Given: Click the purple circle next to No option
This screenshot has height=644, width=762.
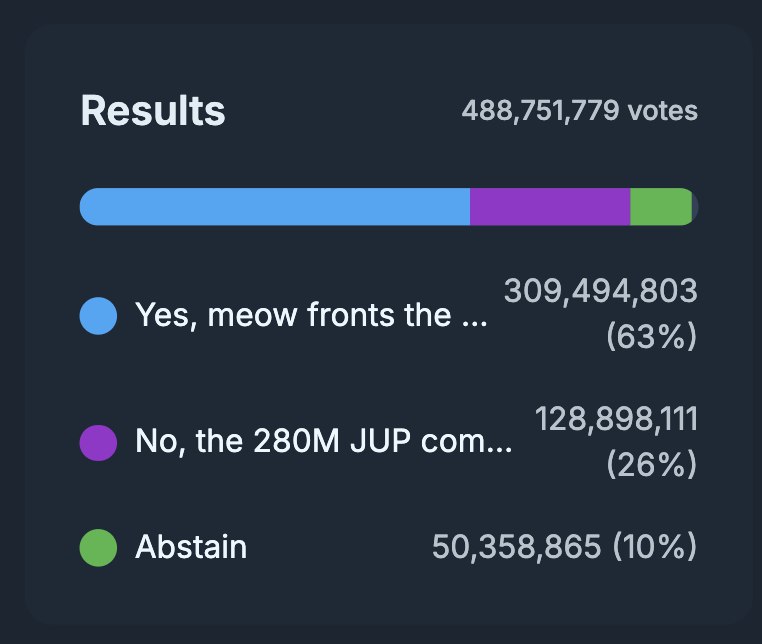Looking at the screenshot, I should pyautogui.click(x=98, y=443).
